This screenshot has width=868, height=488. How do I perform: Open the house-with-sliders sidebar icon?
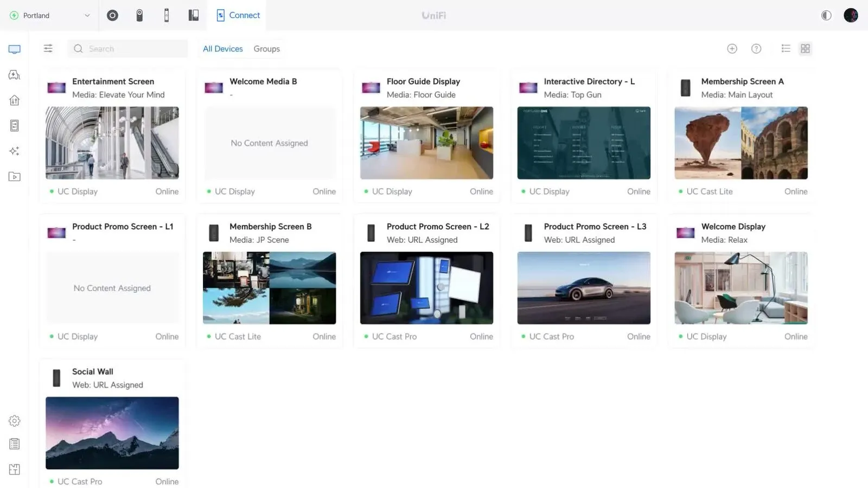[15, 100]
